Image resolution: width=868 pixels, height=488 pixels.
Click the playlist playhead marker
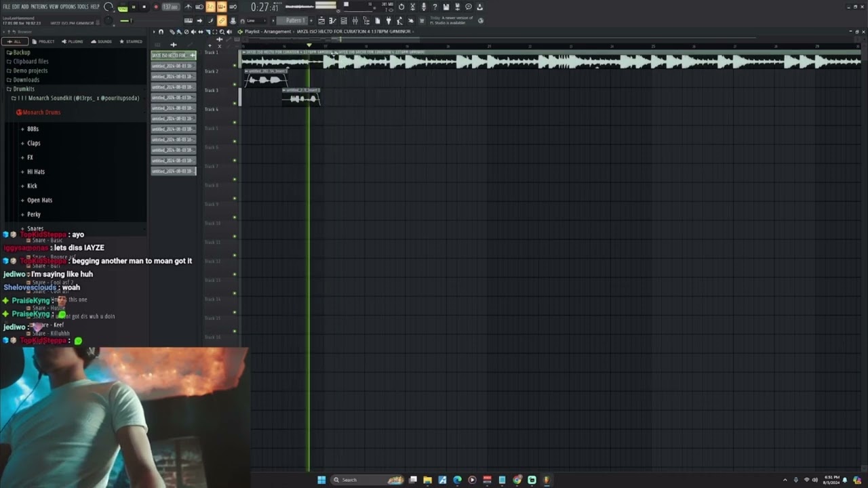click(309, 45)
